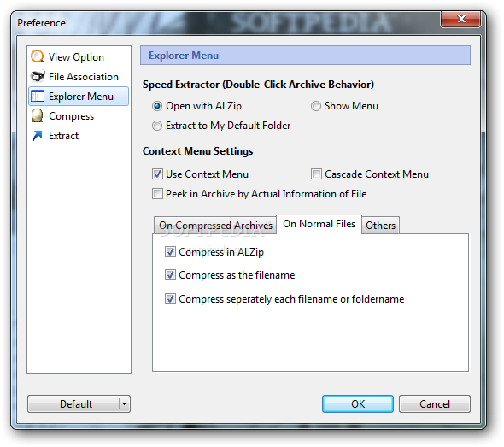Image resolution: width=504 pixels, height=447 pixels.
Task: Close the Preference dialog
Action: [x=461, y=19]
